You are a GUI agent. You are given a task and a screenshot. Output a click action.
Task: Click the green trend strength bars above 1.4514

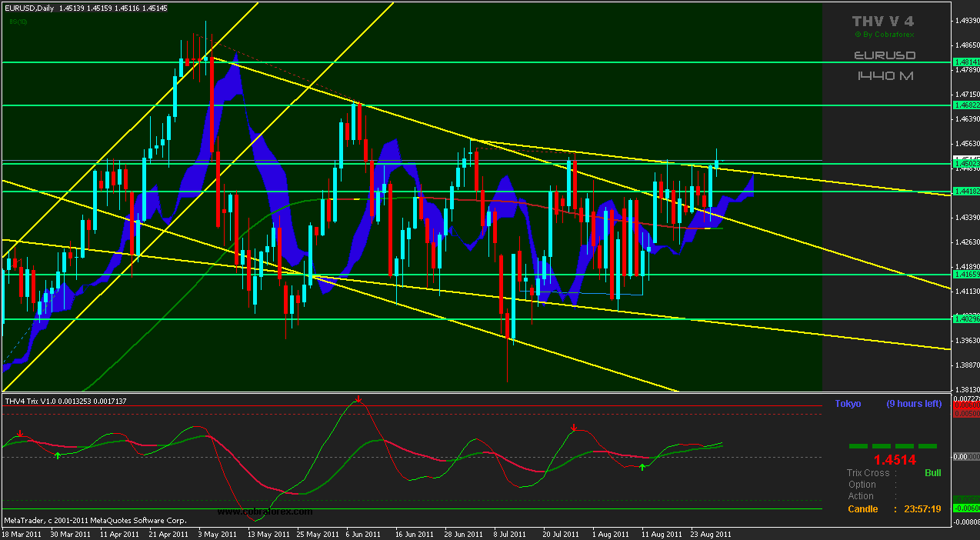(892, 445)
